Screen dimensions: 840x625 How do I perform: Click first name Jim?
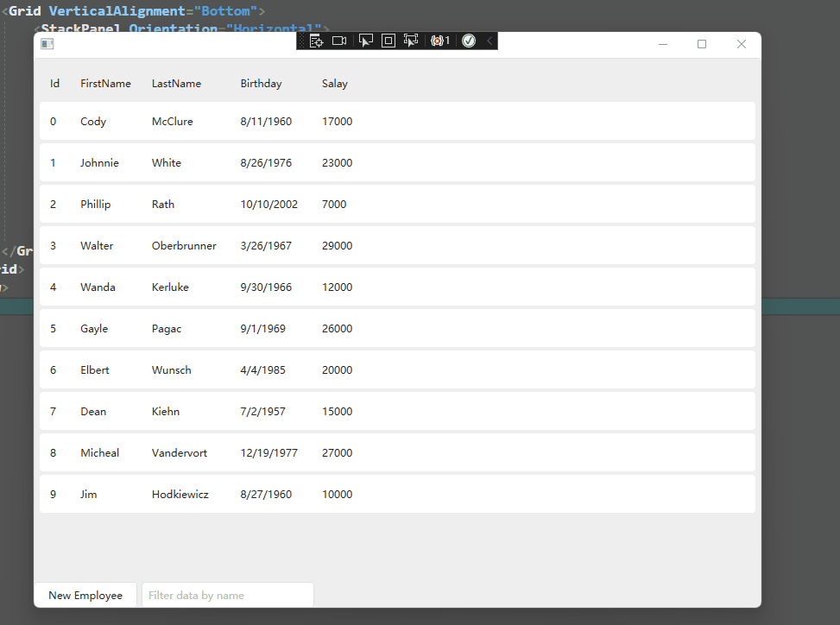coord(89,495)
